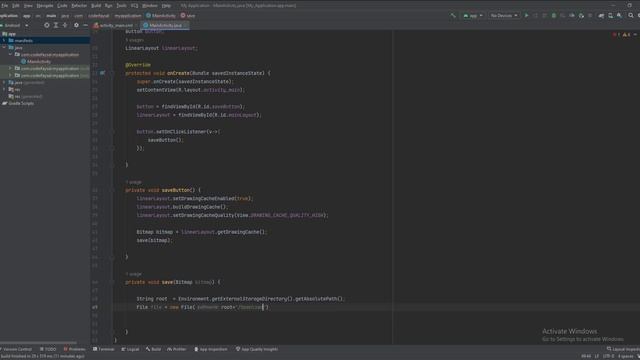This screenshot has width=640, height=360.
Task: Open the Profiler tool window
Action: tap(177, 349)
